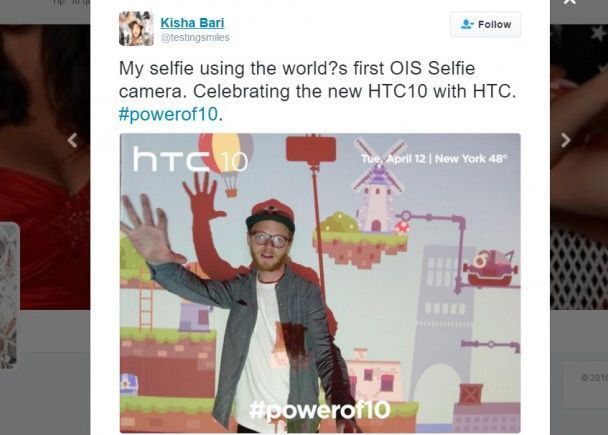The image size is (608, 435).
Task: Close the tweet lightbox overlay
Action: point(570,2)
